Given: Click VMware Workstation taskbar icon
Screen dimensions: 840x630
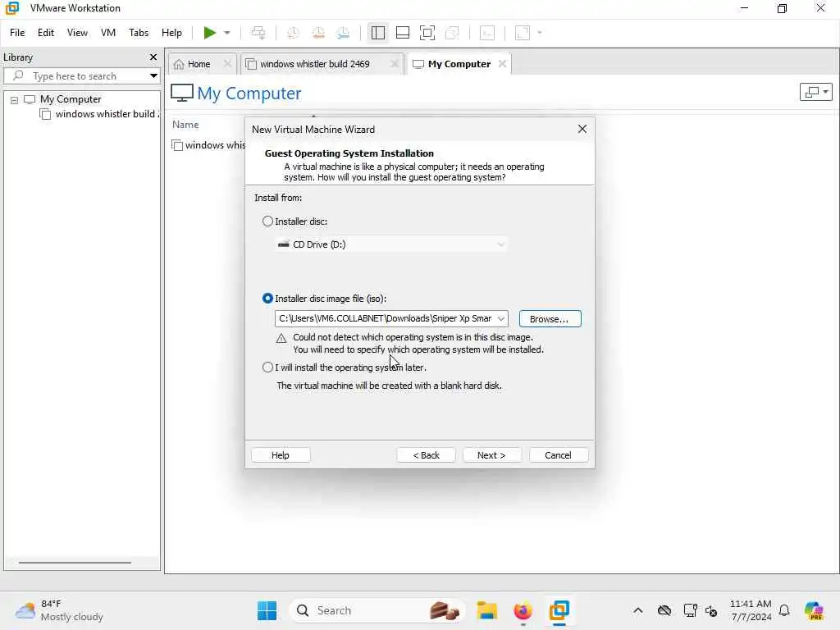Looking at the screenshot, I should 559,610.
